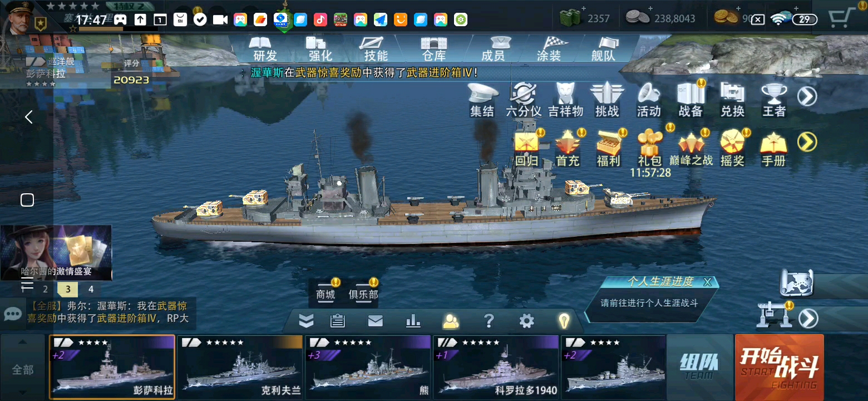Viewport: 868px width, 401px height.
Task: Open the 挑战 challenge icon
Action: 607,100
